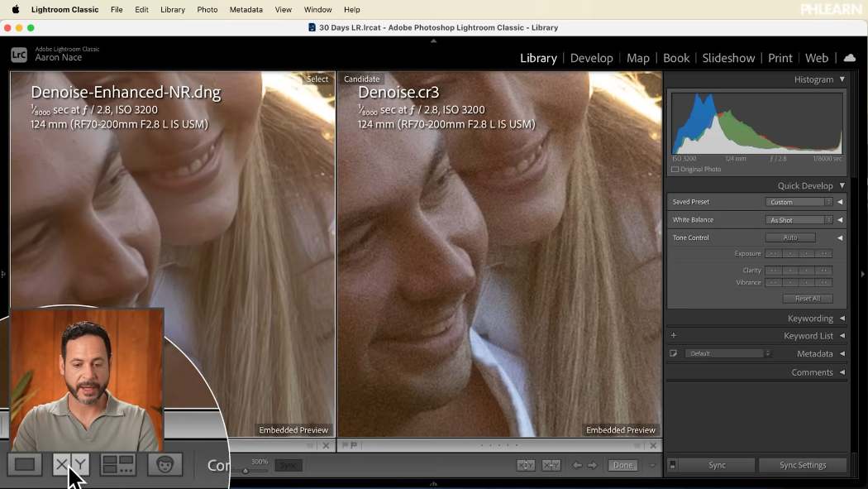868x489 pixels.
Task: Open the Library menu
Action: (173, 9)
